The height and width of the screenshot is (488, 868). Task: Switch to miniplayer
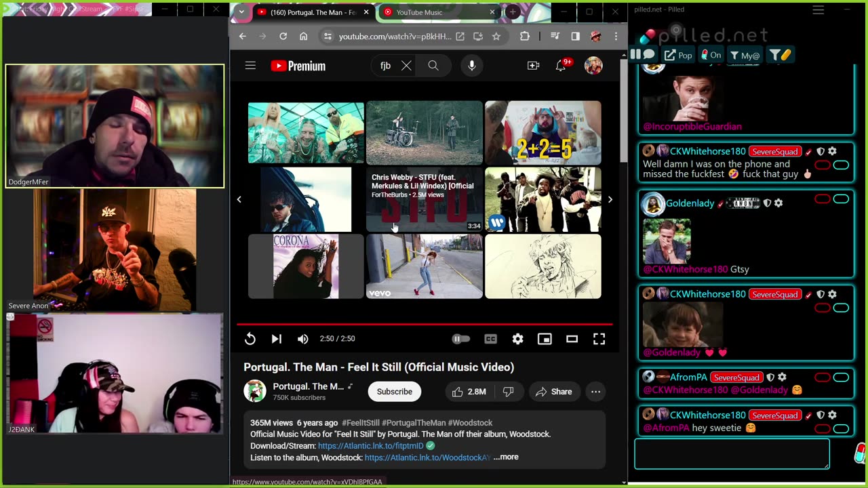[545, 339]
